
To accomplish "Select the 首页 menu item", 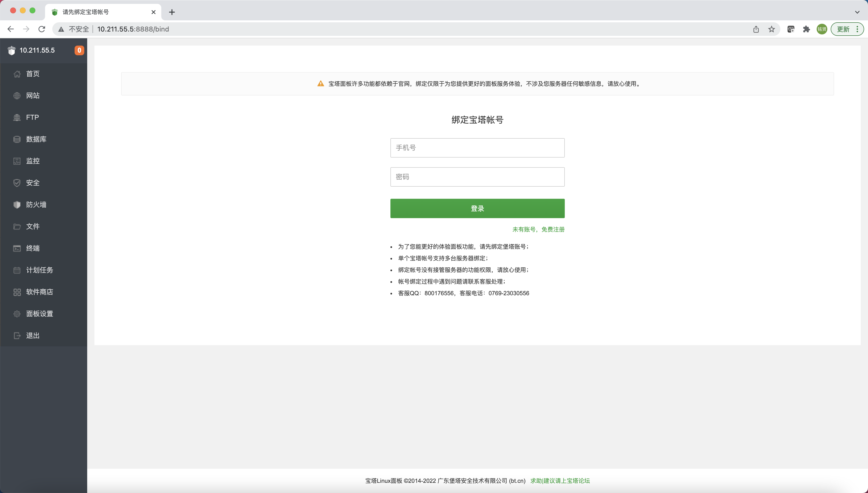I will pos(44,74).
